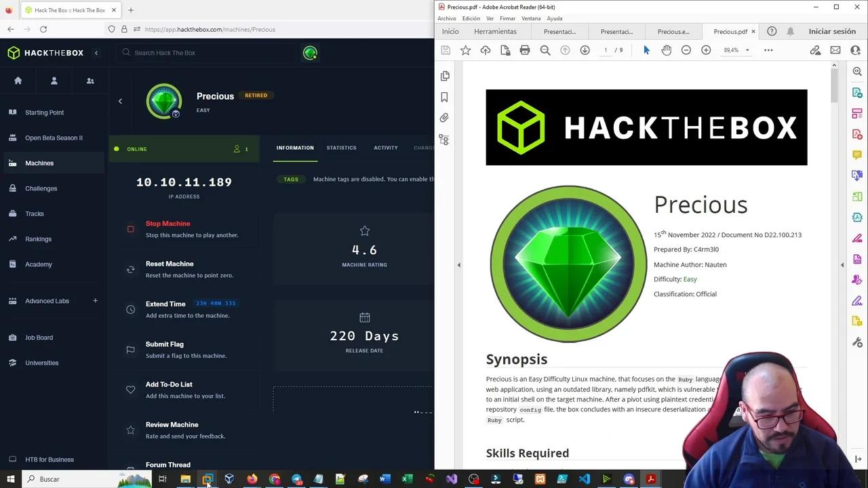Click the Iniciar sesión link
868x488 pixels.
point(832,31)
